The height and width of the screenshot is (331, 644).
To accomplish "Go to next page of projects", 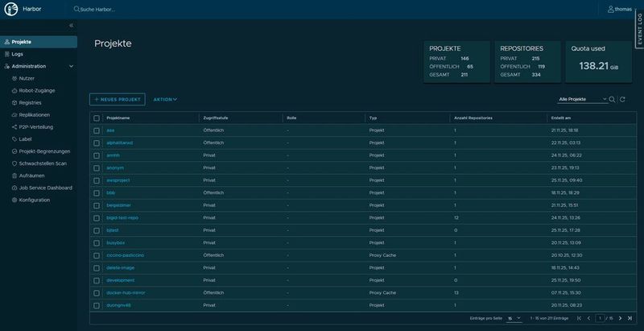I will [620, 318].
